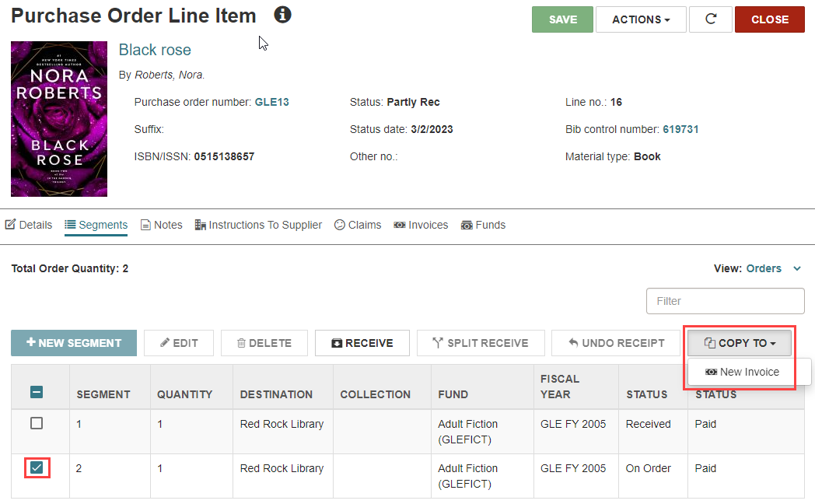Click the Save button
The image size is (815, 504).
pyautogui.click(x=562, y=19)
